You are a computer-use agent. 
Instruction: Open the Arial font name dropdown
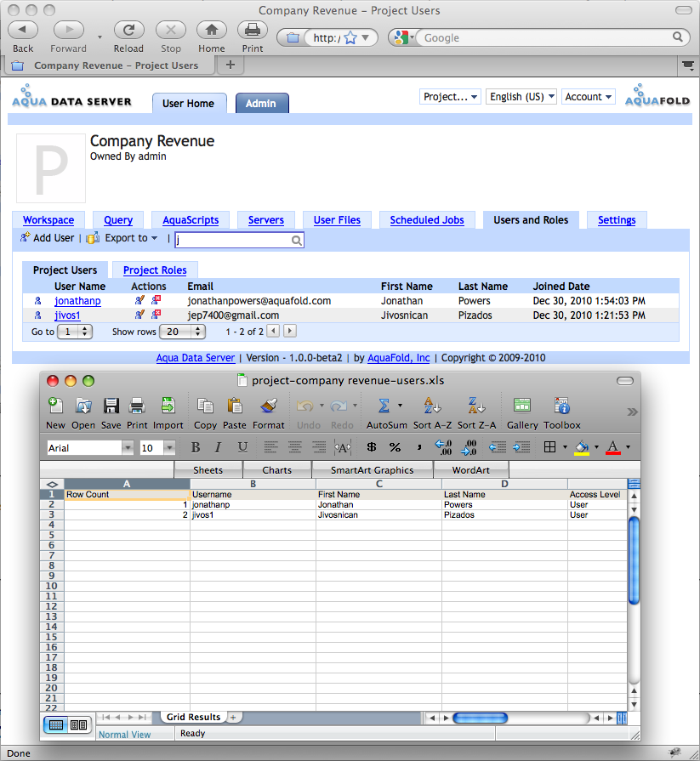coord(128,447)
